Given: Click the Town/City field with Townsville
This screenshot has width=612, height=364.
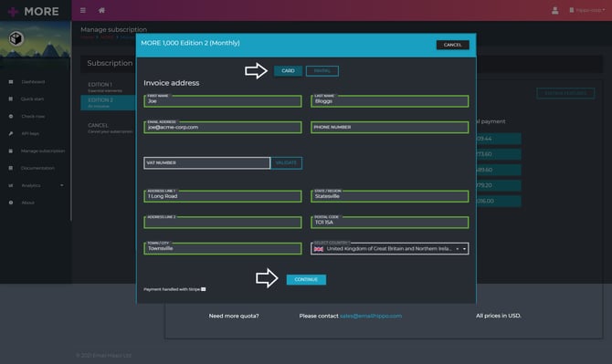Looking at the screenshot, I should click(223, 249).
